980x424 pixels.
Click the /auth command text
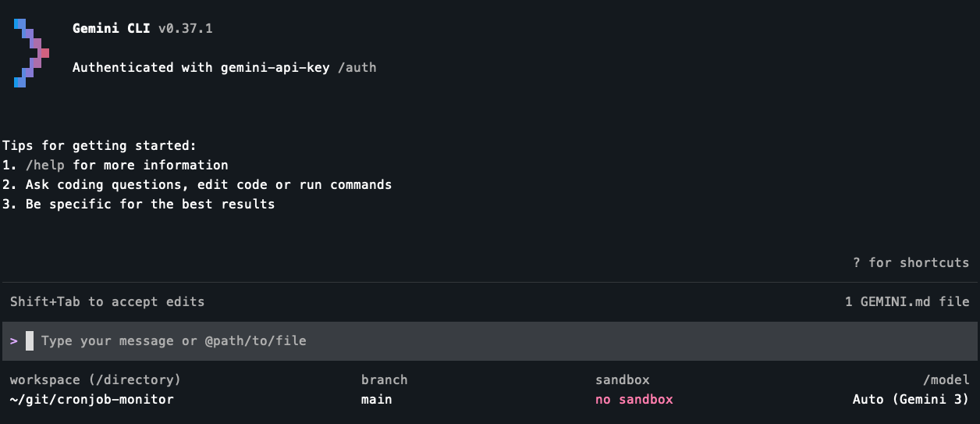[x=357, y=67]
